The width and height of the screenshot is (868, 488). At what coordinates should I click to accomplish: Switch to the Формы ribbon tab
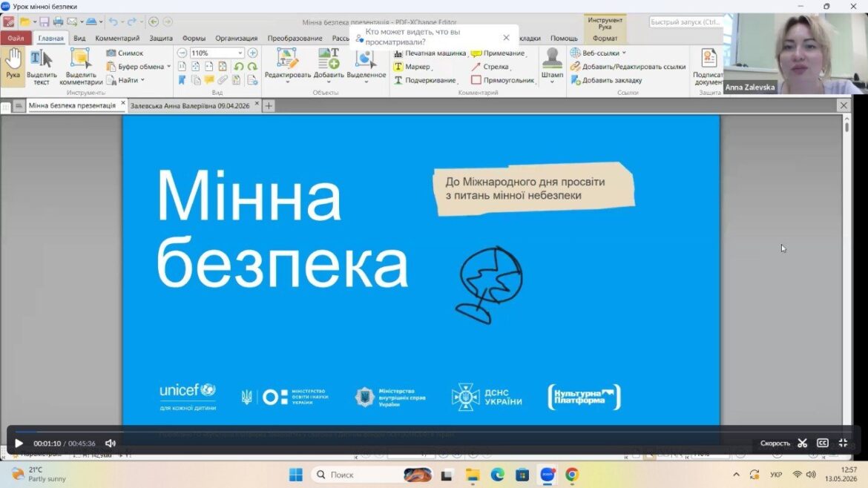[x=194, y=38]
